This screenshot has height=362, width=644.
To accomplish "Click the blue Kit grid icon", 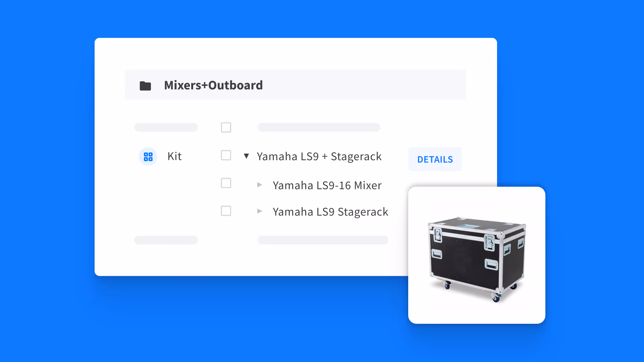I will 148,157.
